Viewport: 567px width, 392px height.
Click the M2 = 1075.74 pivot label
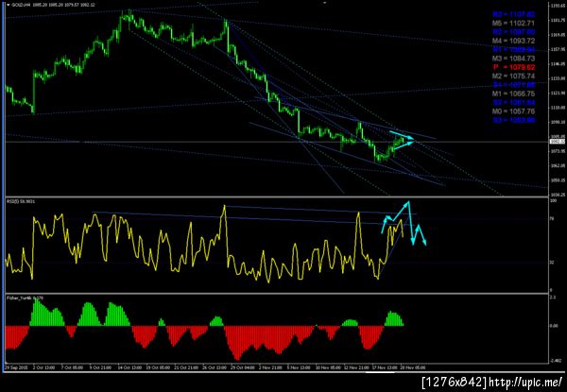click(513, 77)
